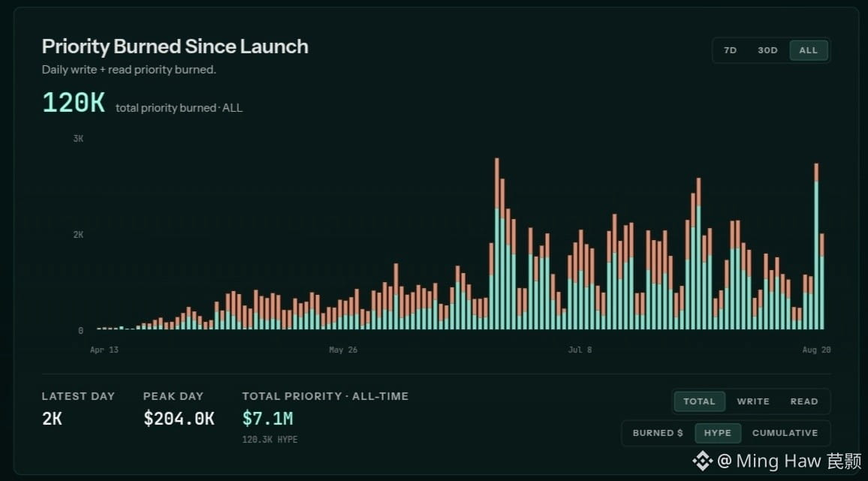Select the HYPE unit view

[x=717, y=433]
